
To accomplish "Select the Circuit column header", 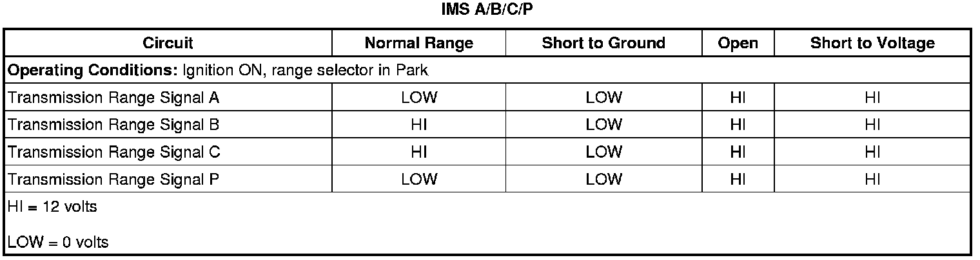I will (168, 43).
